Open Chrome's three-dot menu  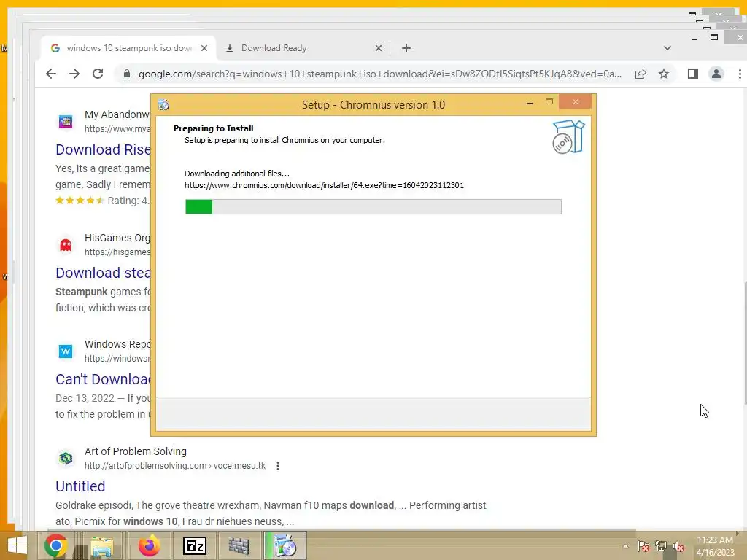(740, 74)
